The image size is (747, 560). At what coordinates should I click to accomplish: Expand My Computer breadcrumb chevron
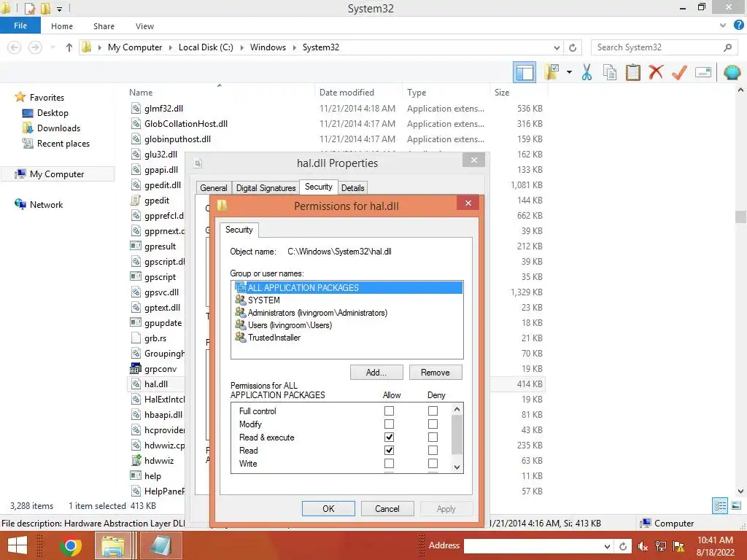pyautogui.click(x=171, y=47)
